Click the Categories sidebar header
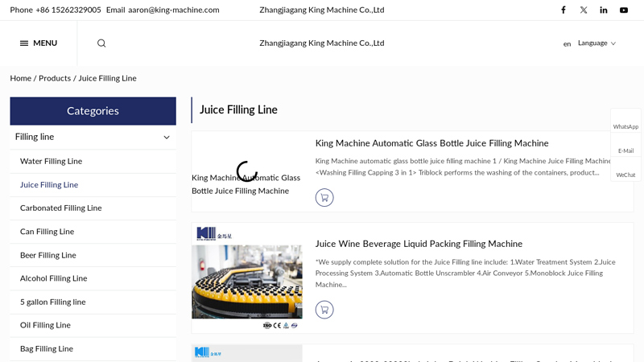This screenshot has height=362, width=644. (93, 111)
